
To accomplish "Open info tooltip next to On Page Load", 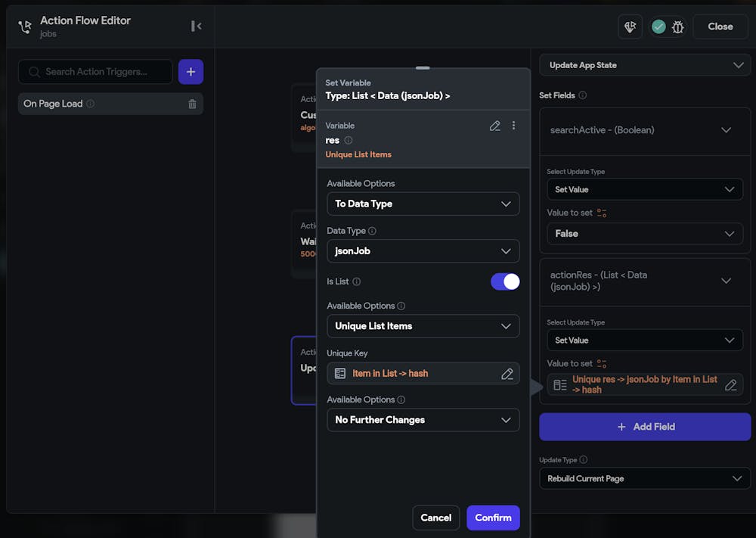I will click(91, 104).
